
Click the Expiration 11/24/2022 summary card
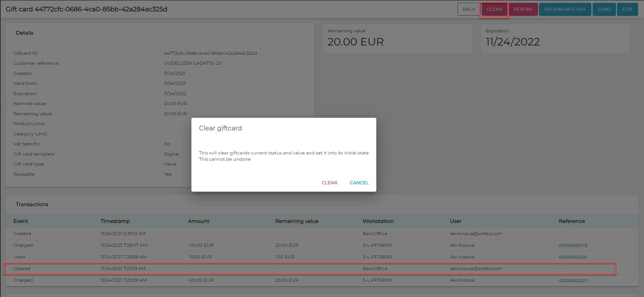click(x=555, y=38)
